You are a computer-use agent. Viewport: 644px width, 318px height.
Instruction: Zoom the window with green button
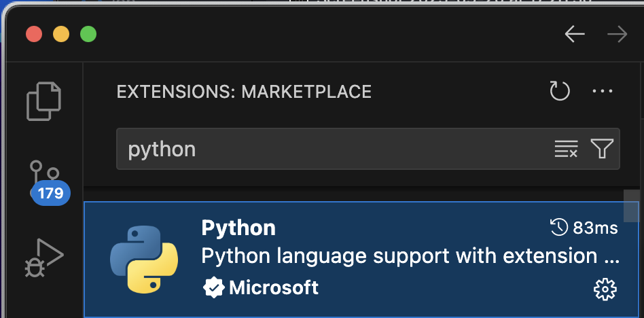click(x=88, y=34)
